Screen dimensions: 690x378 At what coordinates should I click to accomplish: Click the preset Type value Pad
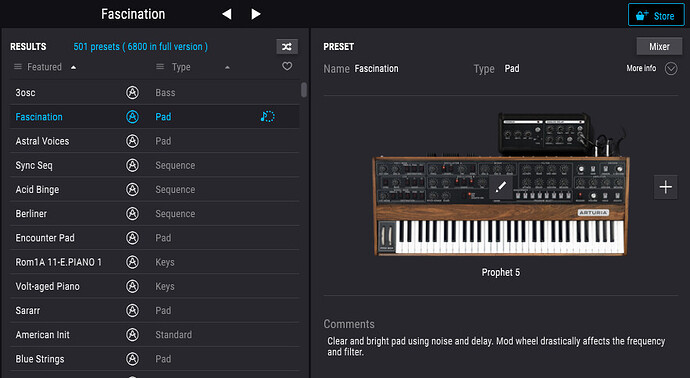click(x=512, y=69)
